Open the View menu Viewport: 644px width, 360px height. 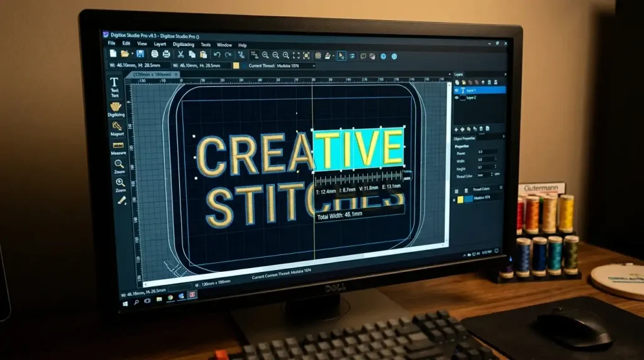tap(142, 43)
